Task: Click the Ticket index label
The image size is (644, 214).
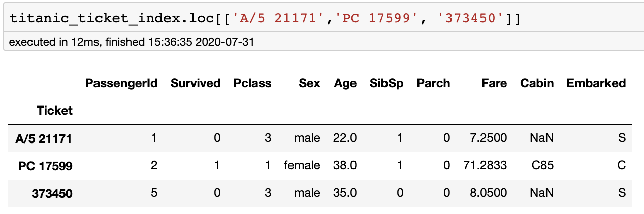Action: coord(54,111)
